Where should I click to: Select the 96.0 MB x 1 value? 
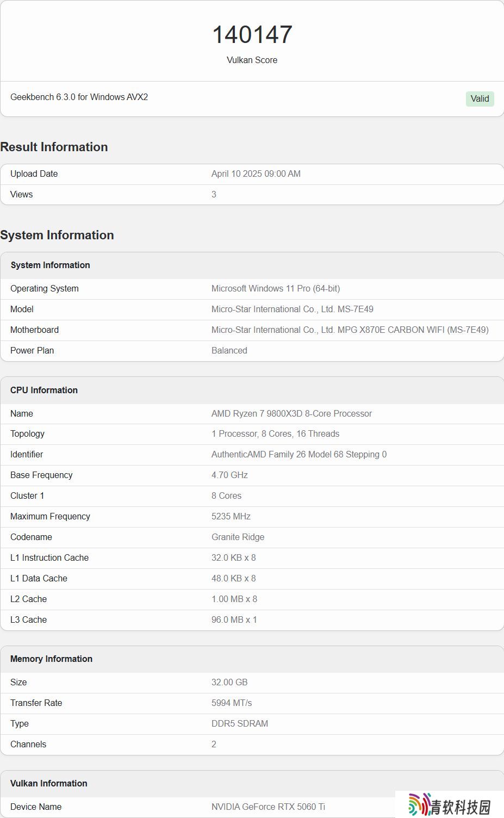(234, 620)
